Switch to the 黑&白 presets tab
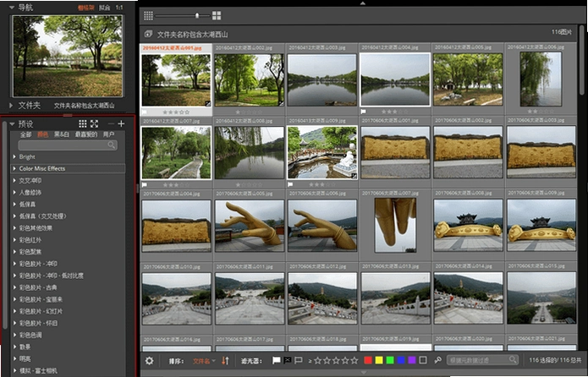 pos(62,134)
